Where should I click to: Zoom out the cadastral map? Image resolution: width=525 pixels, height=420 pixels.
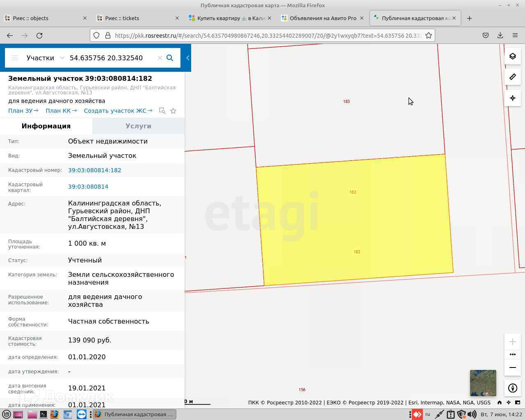coord(512,367)
